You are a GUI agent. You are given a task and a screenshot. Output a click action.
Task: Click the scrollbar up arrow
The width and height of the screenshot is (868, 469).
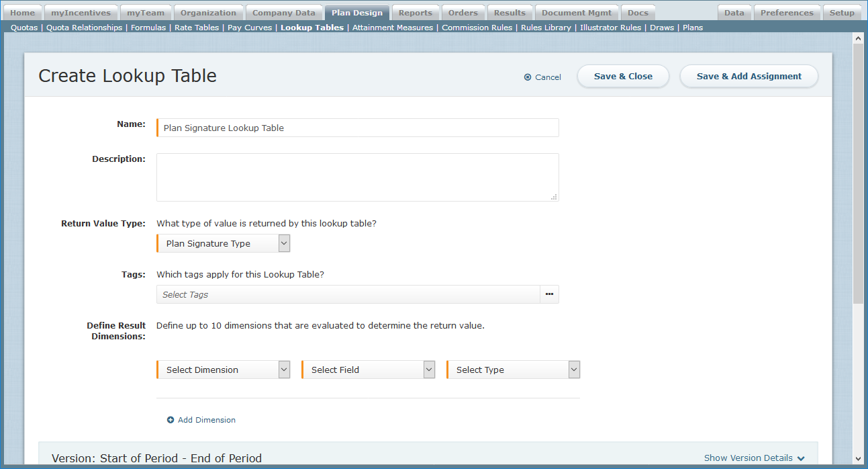[858, 38]
